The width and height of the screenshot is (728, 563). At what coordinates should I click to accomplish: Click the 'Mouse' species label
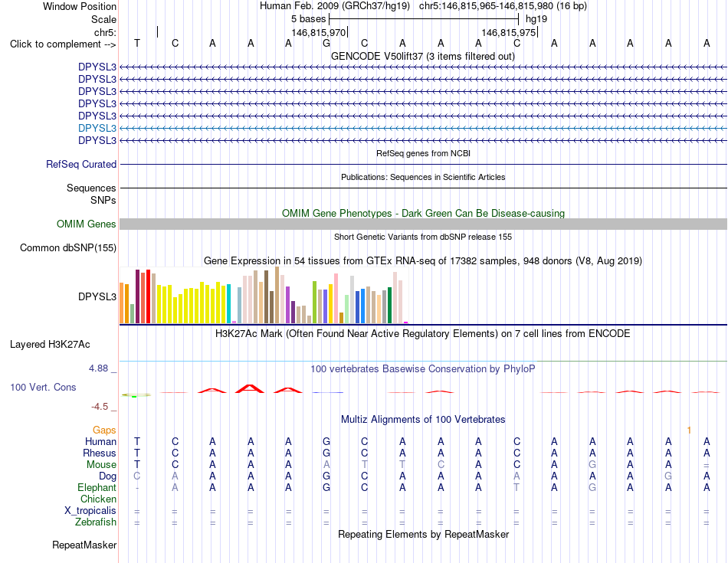click(x=101, y=465)
